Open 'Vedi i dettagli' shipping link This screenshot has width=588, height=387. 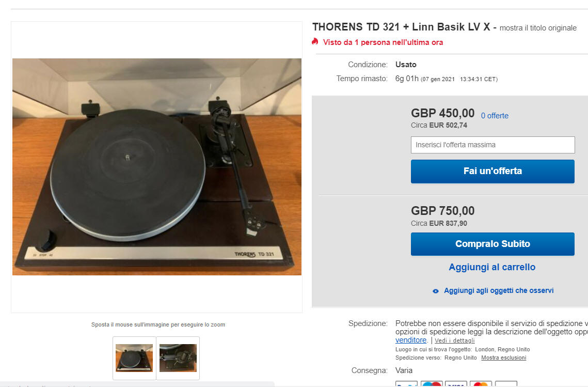[454, 340]
